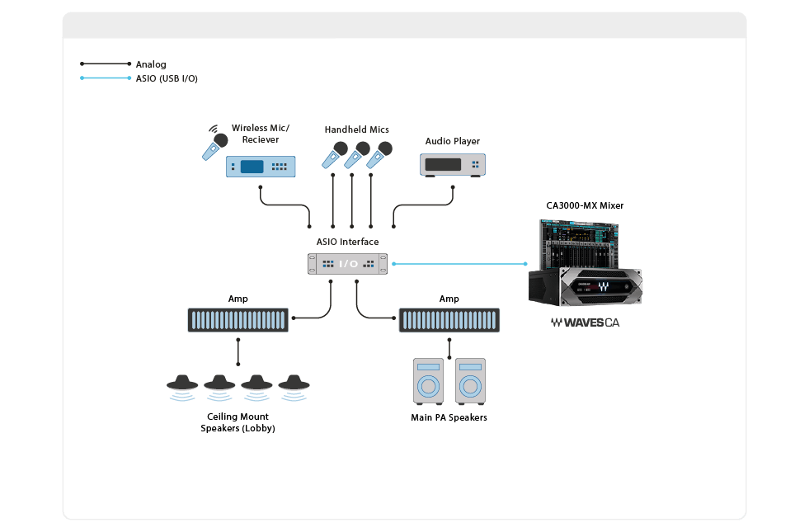Click the first handheld mic icon
The width and height of the screenshot is (809, 532).
coord(336,155)
